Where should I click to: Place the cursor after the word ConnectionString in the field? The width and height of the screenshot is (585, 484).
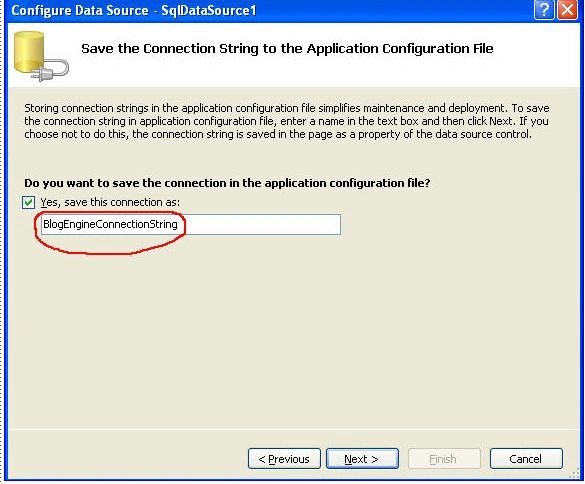click(178, 224)
